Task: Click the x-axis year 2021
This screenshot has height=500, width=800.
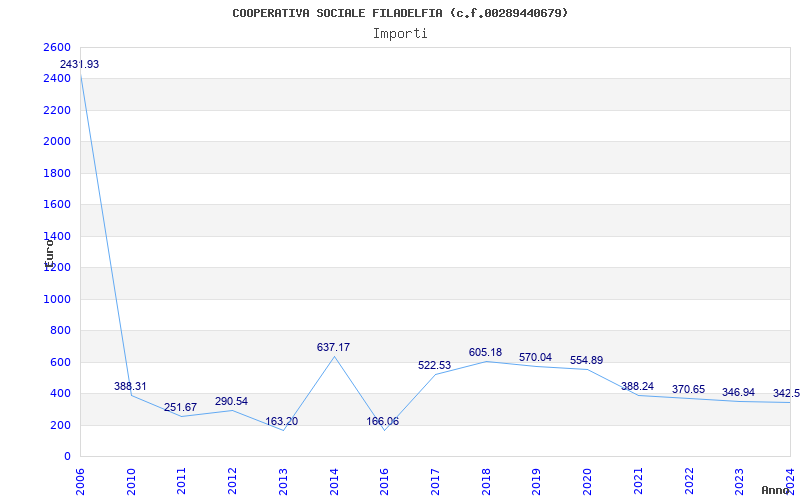Action: click(x=638, y=481)
